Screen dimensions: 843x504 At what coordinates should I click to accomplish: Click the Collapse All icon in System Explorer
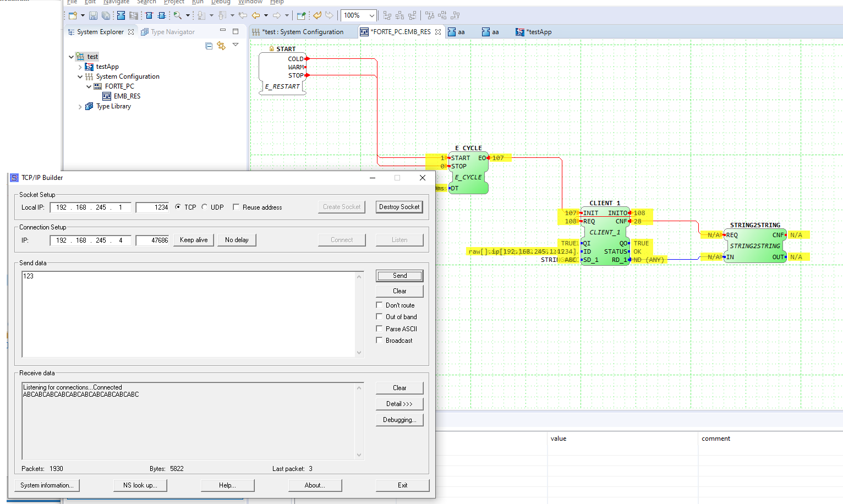209,46
